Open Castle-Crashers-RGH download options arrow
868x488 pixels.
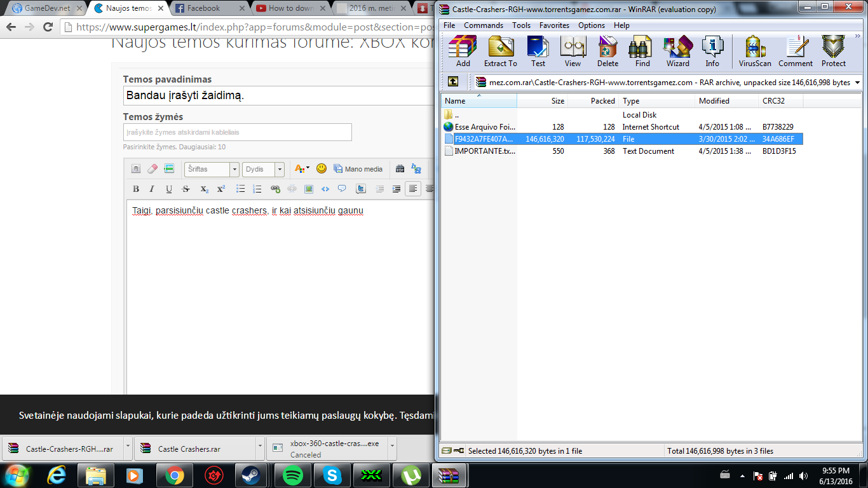click(128, 448)
